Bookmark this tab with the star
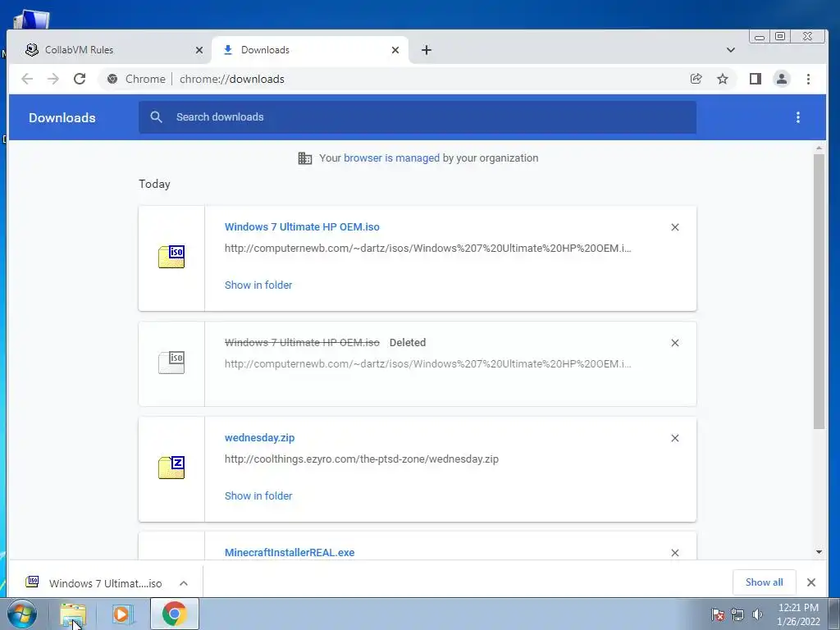Viewport: 840px width, 630px height. [723, 79]
